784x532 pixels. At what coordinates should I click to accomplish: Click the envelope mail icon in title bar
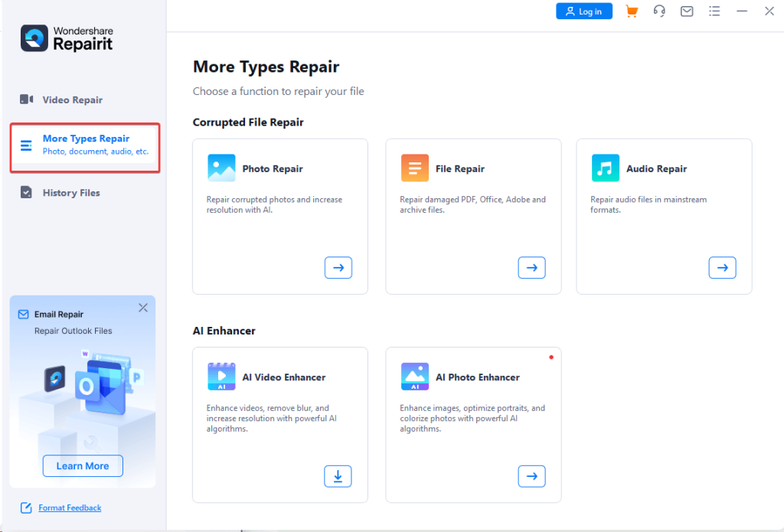[x=687, y=11]
